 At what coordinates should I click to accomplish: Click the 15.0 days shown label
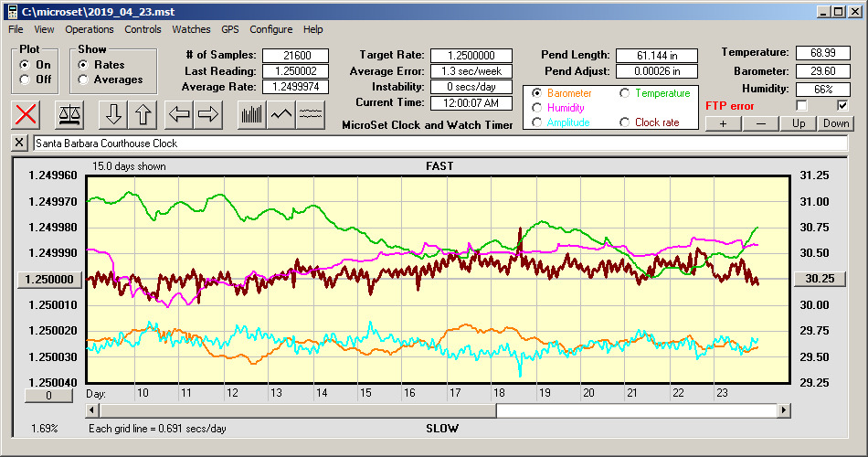click(129, 166)
